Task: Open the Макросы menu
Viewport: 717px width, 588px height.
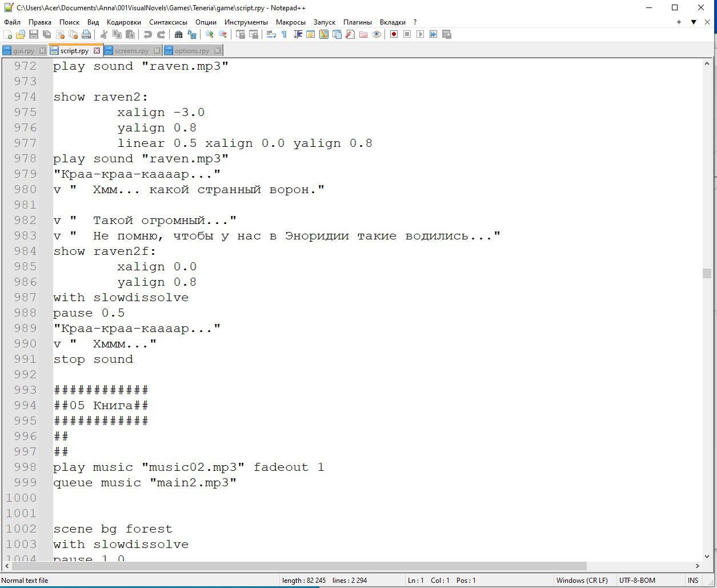Action: pyautogui.click(x=291, y=22)
